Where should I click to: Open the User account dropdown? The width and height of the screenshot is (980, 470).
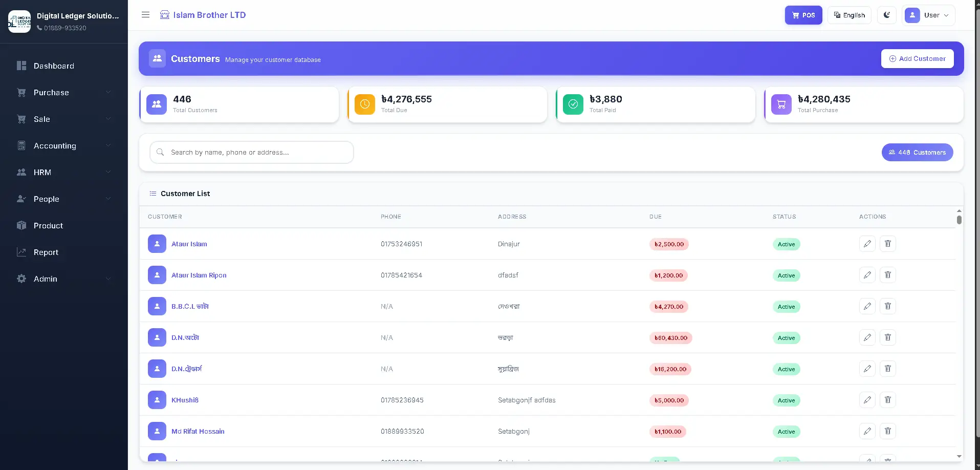click(928, 15)
